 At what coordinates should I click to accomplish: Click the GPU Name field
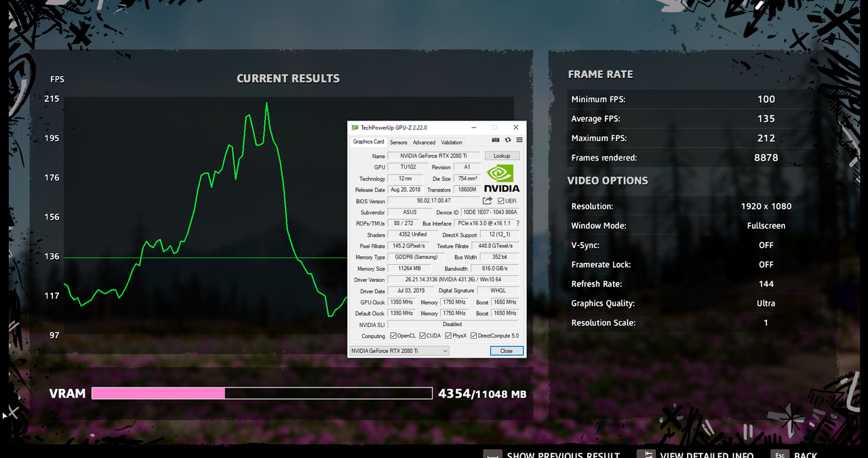tap(433, 156)
